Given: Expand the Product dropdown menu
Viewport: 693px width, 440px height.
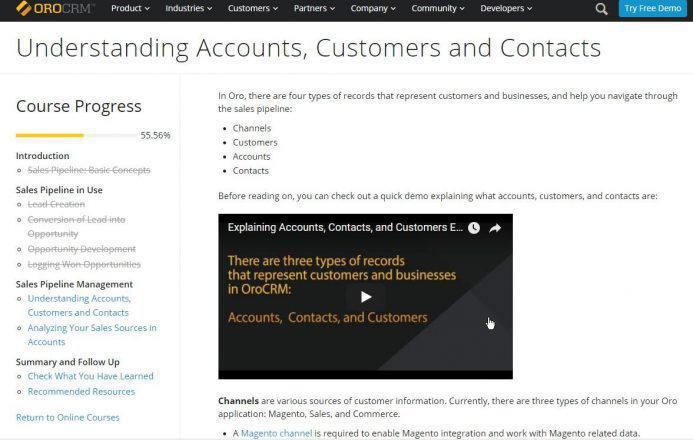Looking at the screenshot, I should click(130, 8).
